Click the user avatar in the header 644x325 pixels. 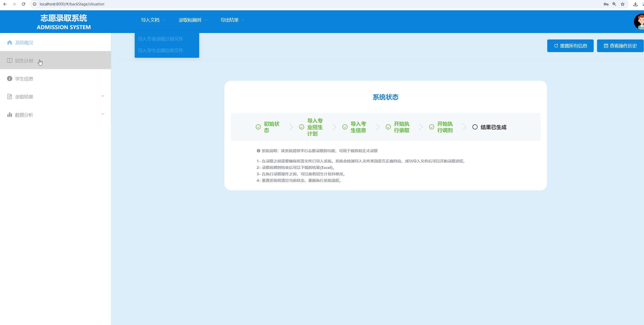640,22
